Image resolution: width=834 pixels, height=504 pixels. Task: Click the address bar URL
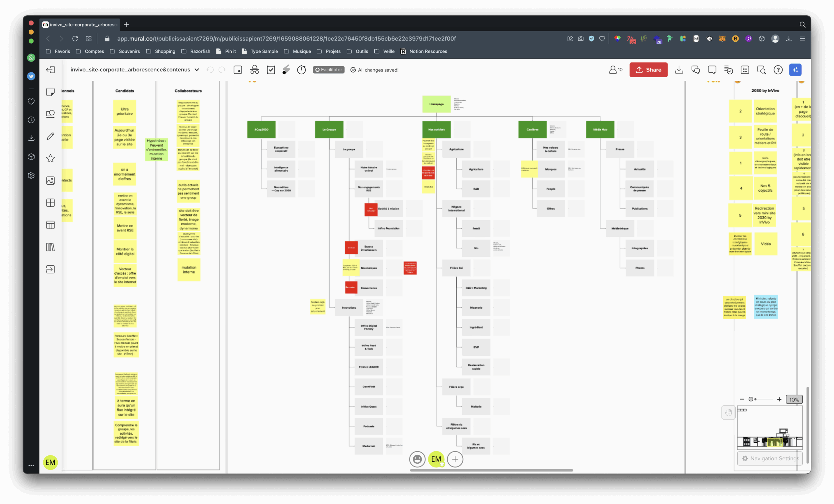tap(286, 38)
